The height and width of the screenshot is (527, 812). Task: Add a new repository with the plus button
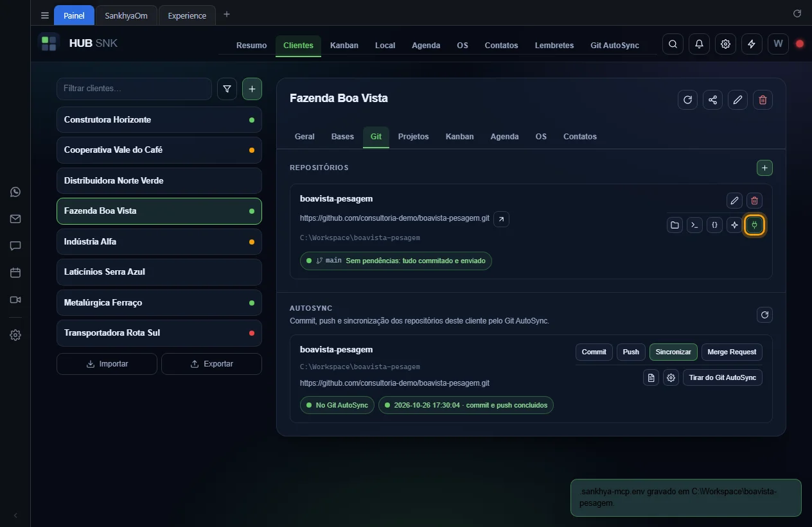click(764, 168)
